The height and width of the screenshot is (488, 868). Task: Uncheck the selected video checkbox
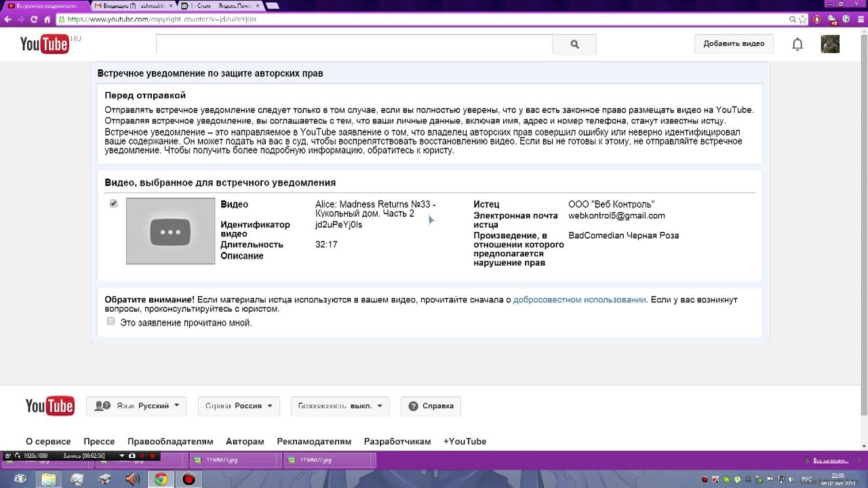click(113, 203)
